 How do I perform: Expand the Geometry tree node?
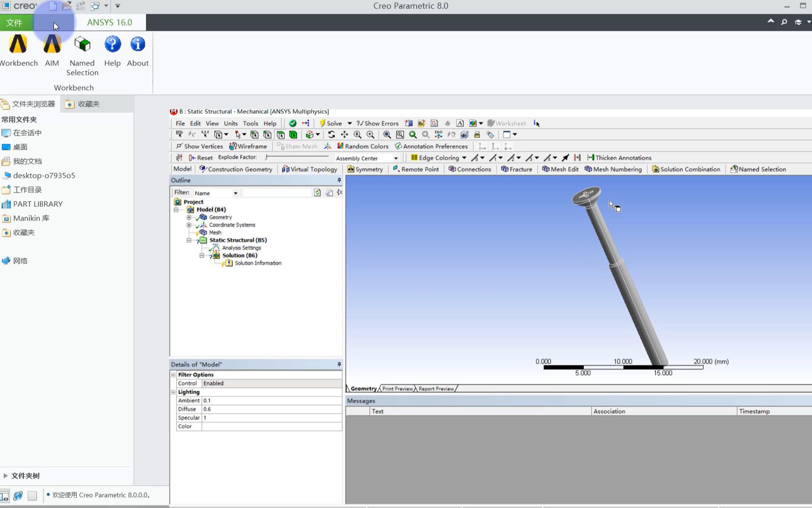point(189,217)
